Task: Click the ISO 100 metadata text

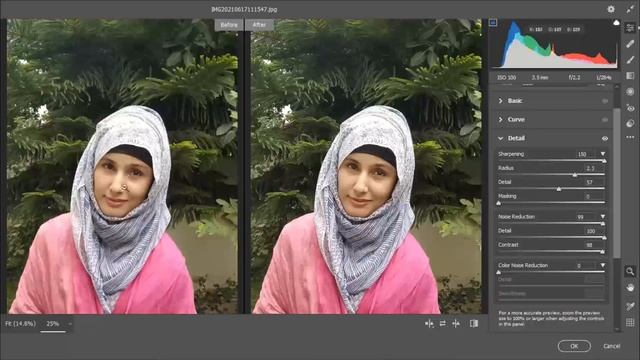Action: tap(507, 78)
